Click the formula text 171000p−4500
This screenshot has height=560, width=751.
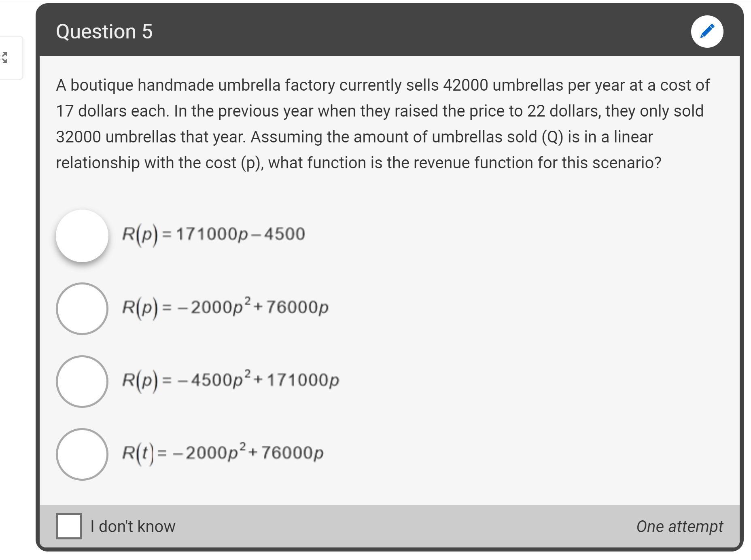pos(240,234)
